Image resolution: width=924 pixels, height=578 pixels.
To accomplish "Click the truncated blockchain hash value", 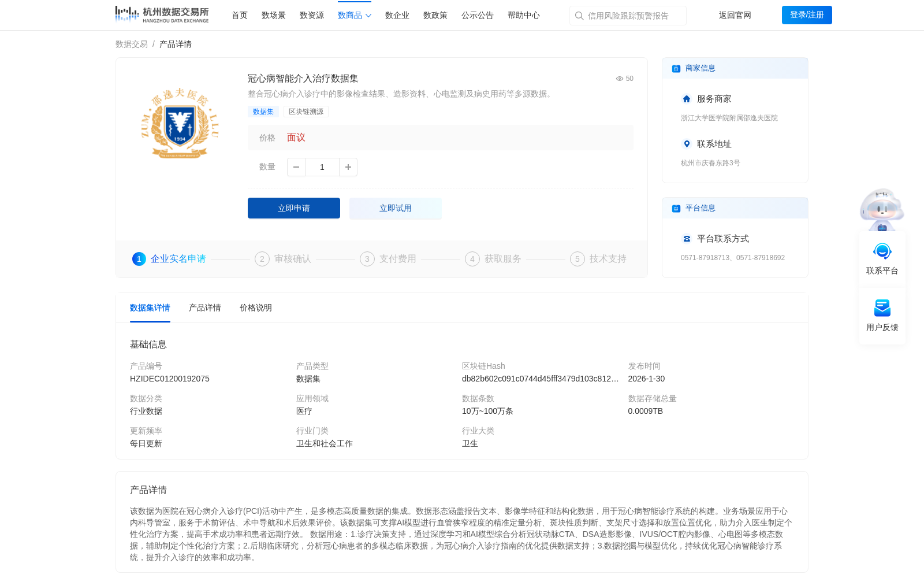I will [x=541, y=379].
